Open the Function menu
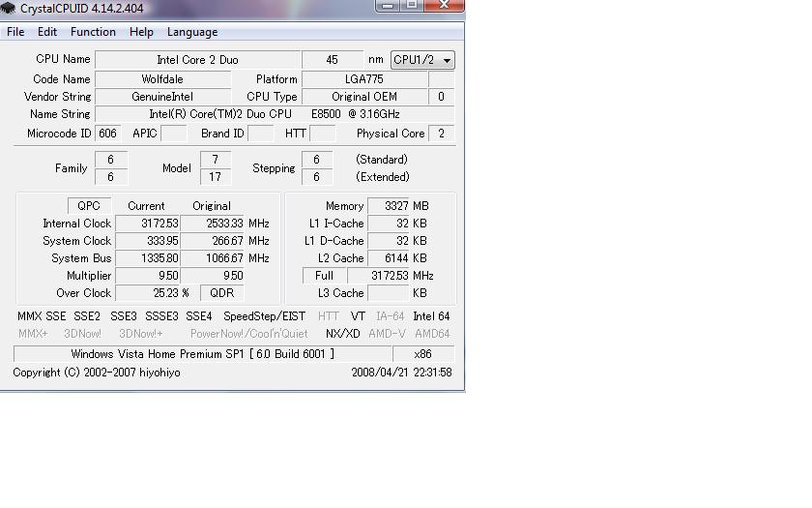The height and width of the screenshot is (508, 812). 93,32
